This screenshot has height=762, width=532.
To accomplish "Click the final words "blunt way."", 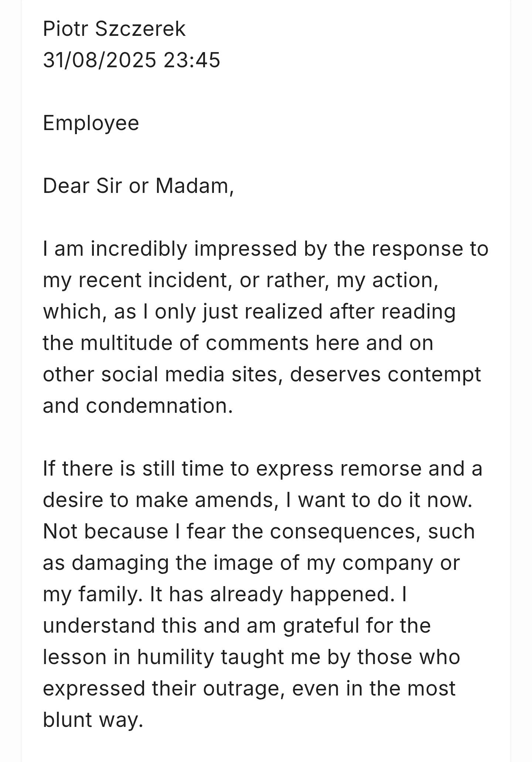I will 93,720.
